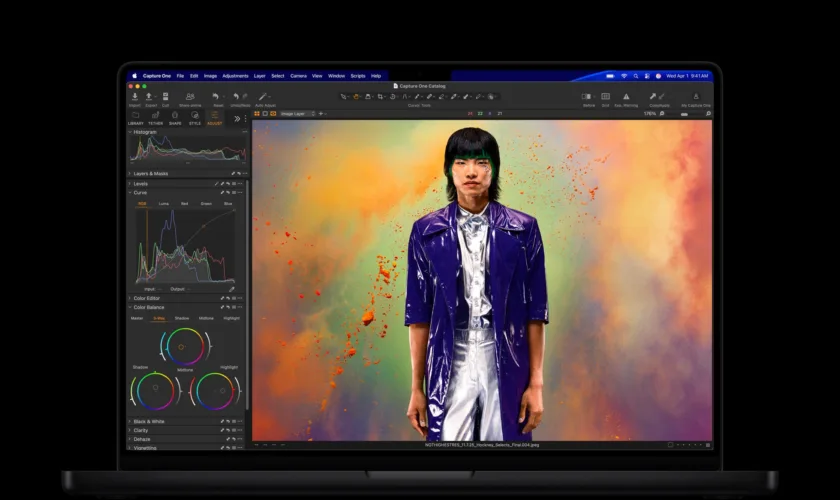The width and height of the screenshot is (840, 500).
Task: Open the Share online tool
Action: pyautogui.click(x=190, y=96)
